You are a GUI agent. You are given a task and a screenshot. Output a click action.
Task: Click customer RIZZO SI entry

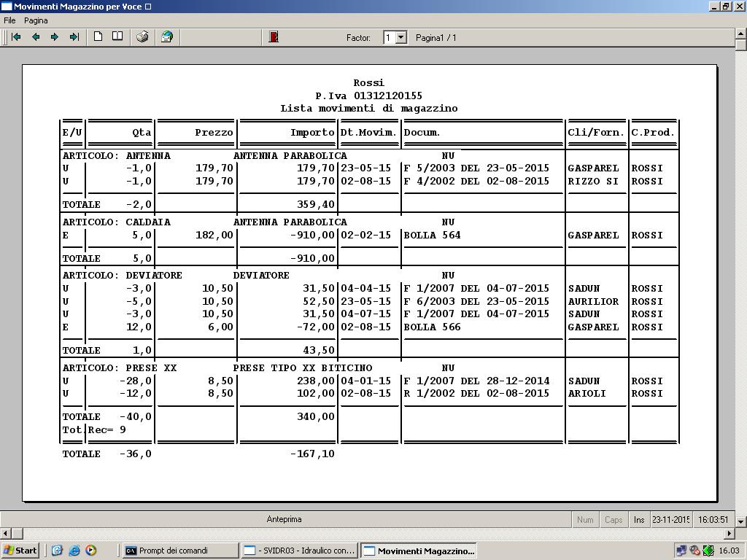coord(593,182)
